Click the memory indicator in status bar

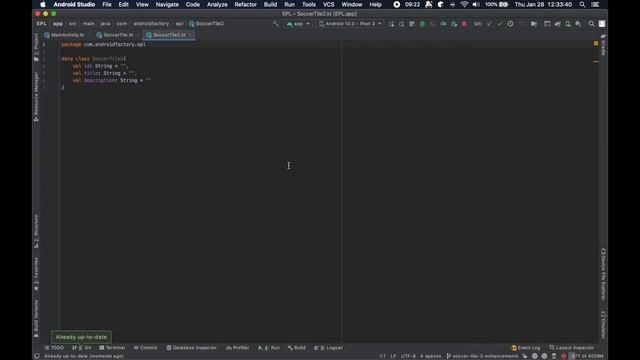pos(587,356)
